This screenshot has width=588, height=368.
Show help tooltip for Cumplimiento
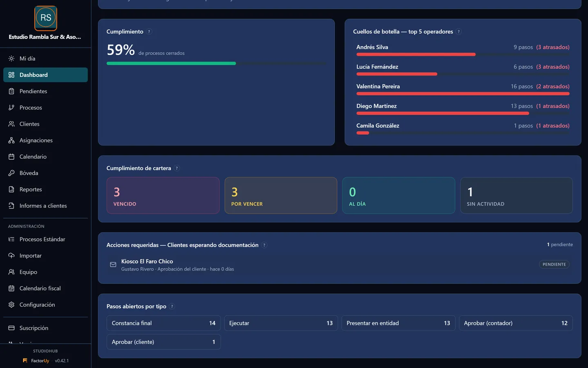[149, 32]
